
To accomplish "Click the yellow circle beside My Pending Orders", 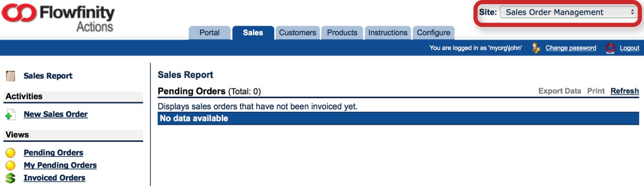I will click(11, 165).
